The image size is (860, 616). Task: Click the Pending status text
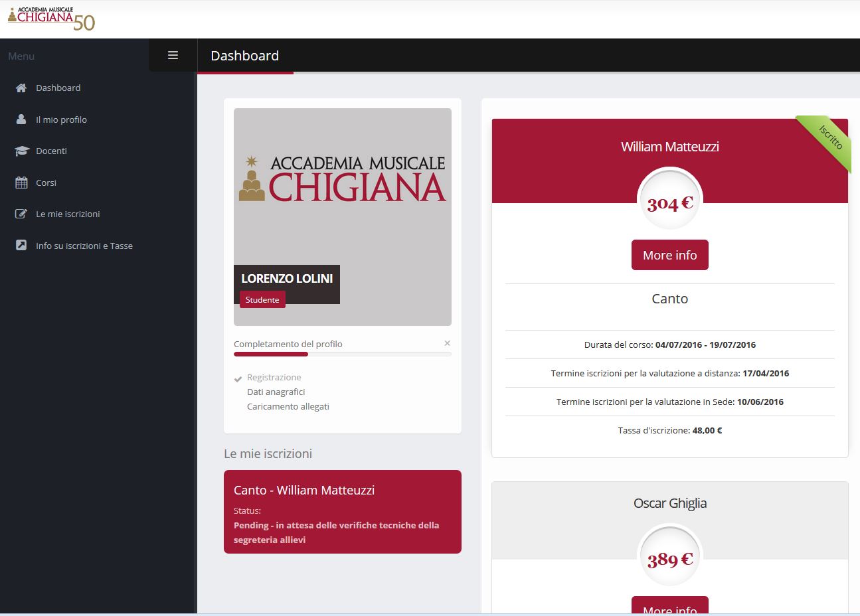[336, 532]
